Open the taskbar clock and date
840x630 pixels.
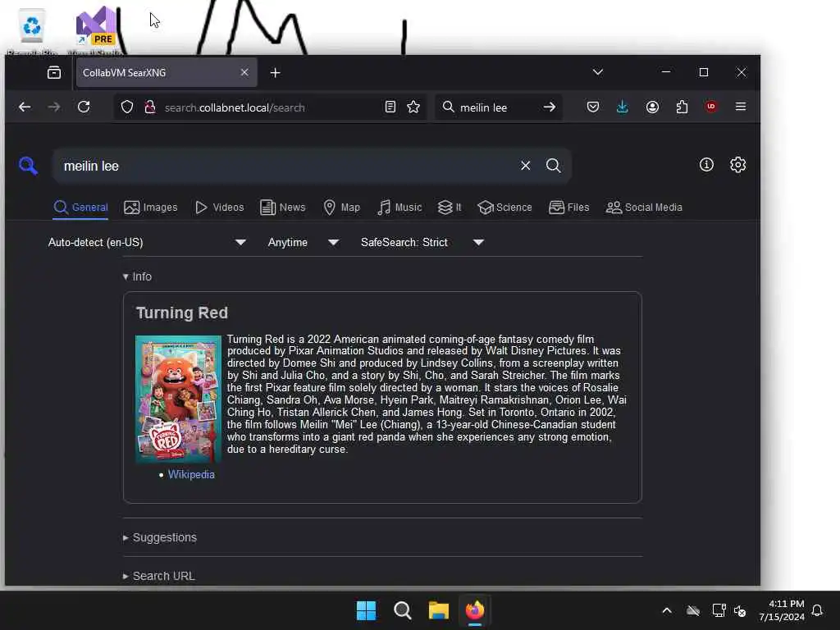coord(781,610)
